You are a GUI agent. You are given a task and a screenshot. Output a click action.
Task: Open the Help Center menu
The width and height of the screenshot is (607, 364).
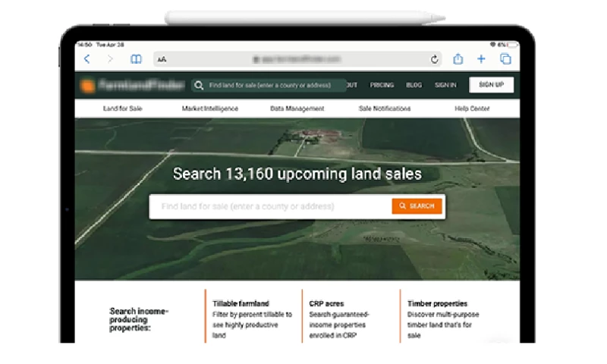pos(472,108)
